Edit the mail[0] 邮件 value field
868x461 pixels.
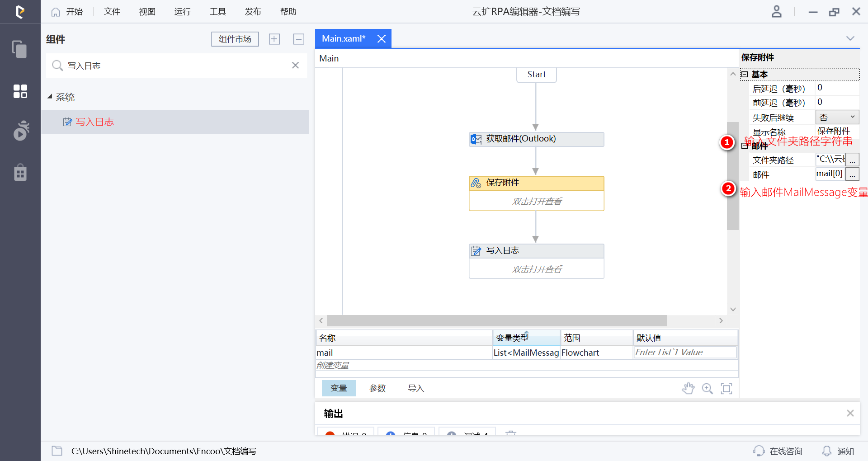[830, 174]
